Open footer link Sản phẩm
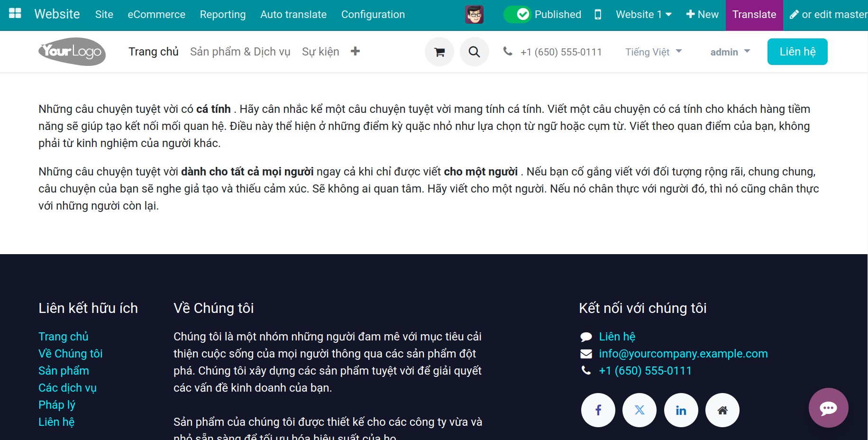Screen dimensions: 868x440 [64, 370]
